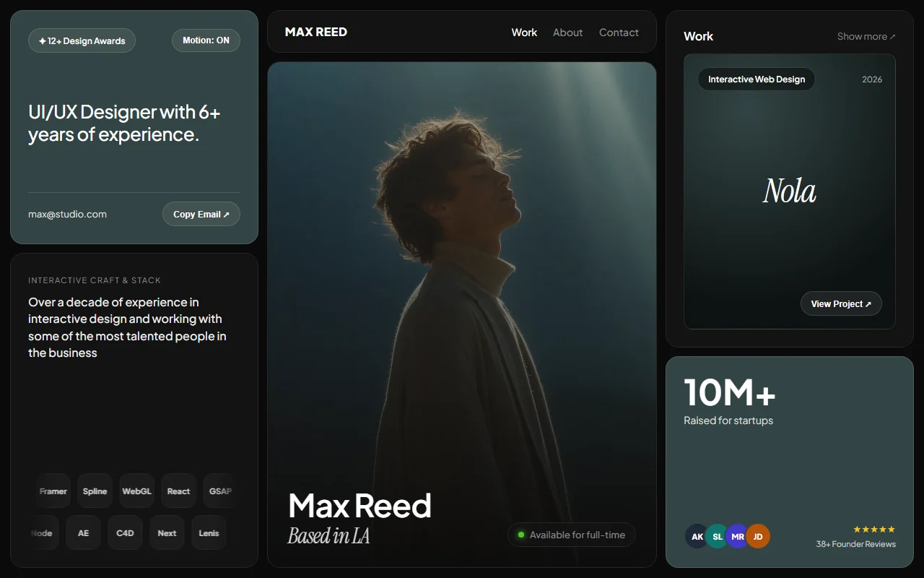The height and width of the screenshot is (578, 924).
Task: Click the five-star rating icons
Action: coord(874,530)
